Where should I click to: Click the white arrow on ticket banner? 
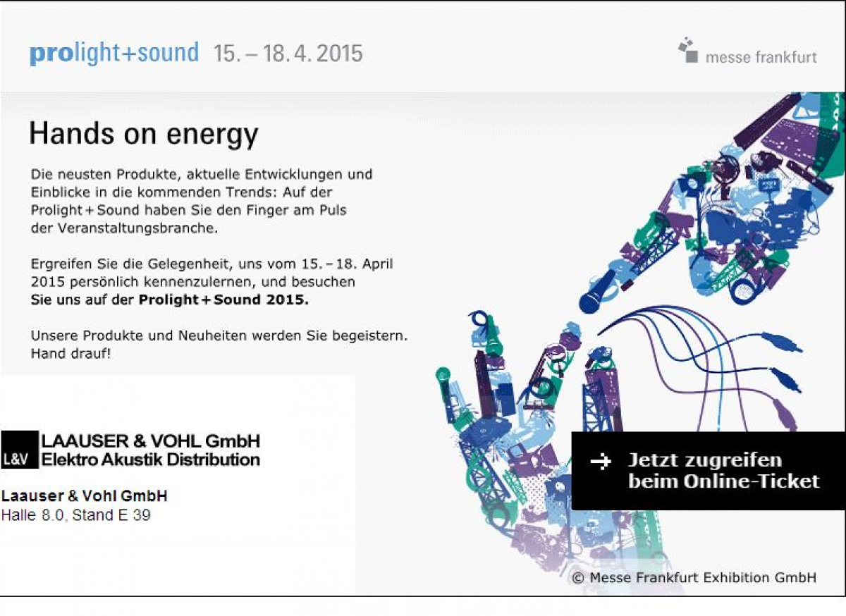[600, 462]
